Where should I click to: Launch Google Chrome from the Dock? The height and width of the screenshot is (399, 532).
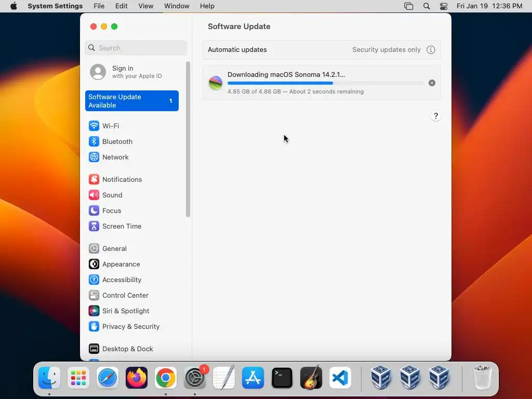166,378
